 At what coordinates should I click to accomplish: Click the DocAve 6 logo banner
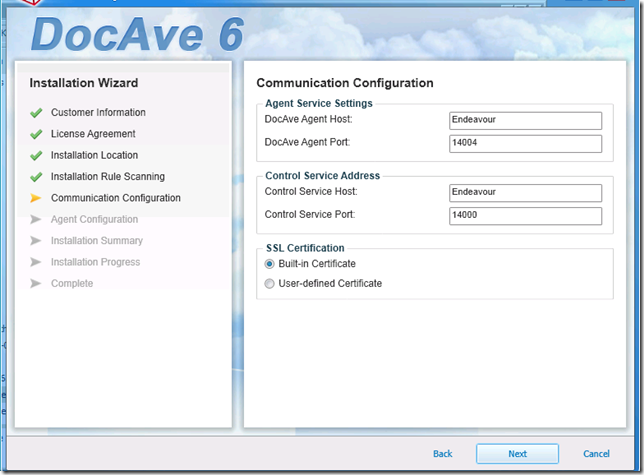coord(138,34)
